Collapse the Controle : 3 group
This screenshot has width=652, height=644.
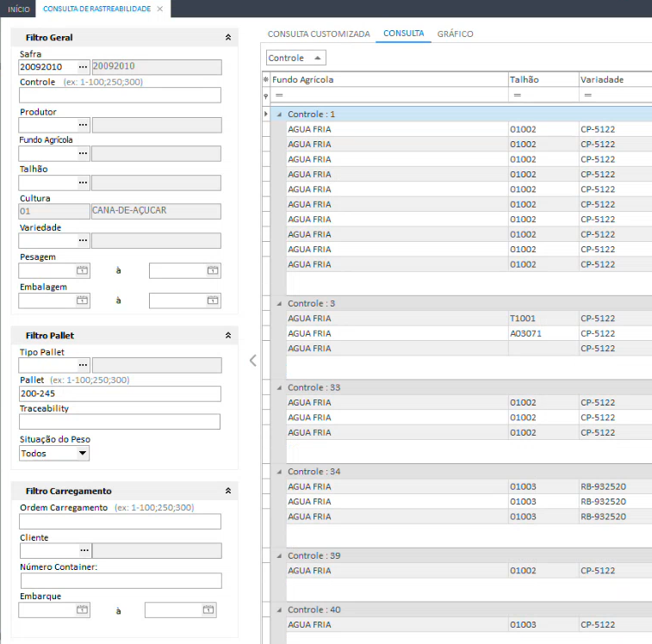[x=279, y=304]
